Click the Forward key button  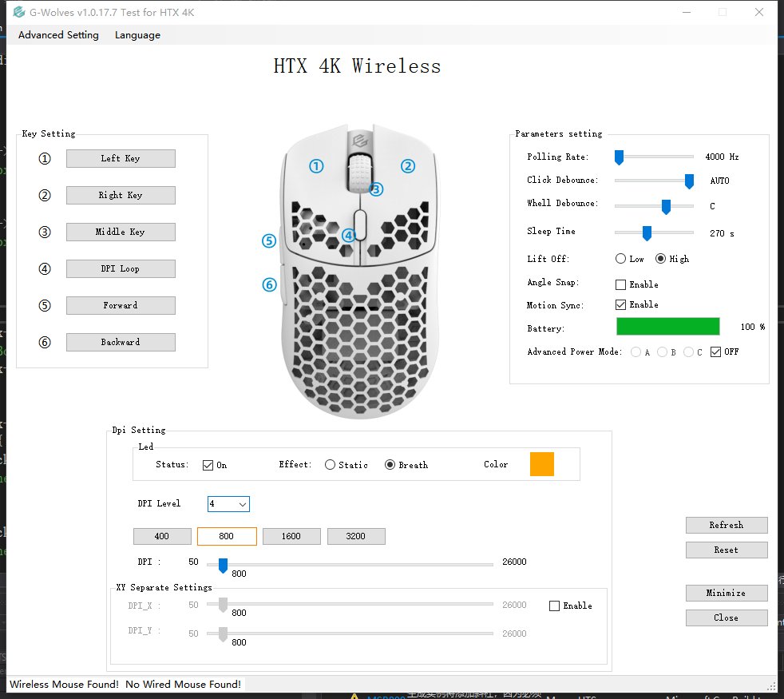pyautogui.click(x=121, y=305)
